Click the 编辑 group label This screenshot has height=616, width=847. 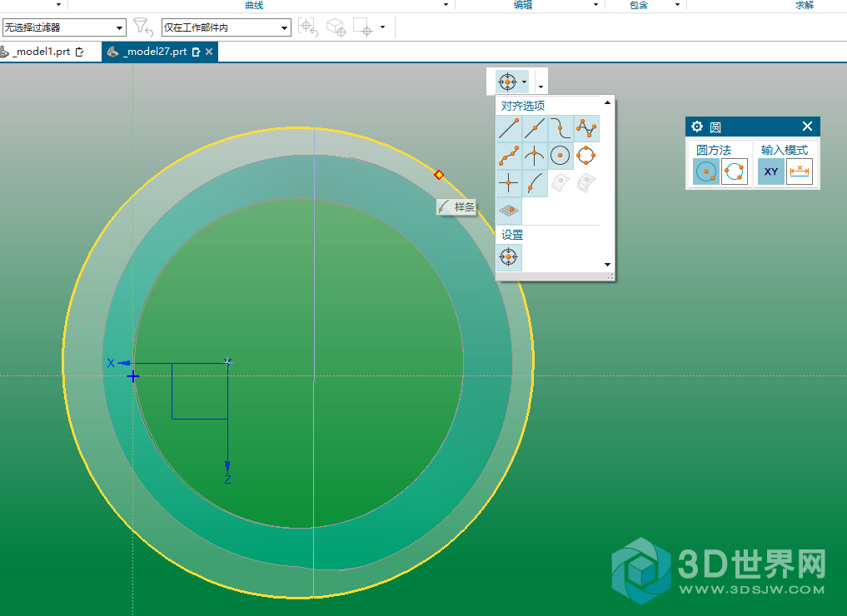pos(523,5)
